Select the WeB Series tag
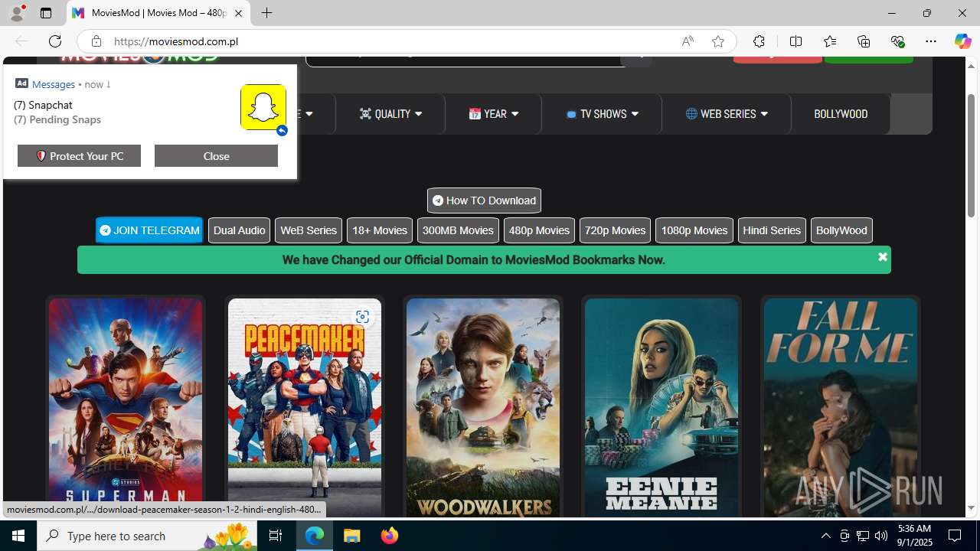The image size is (980, 551). coord(309,230)
